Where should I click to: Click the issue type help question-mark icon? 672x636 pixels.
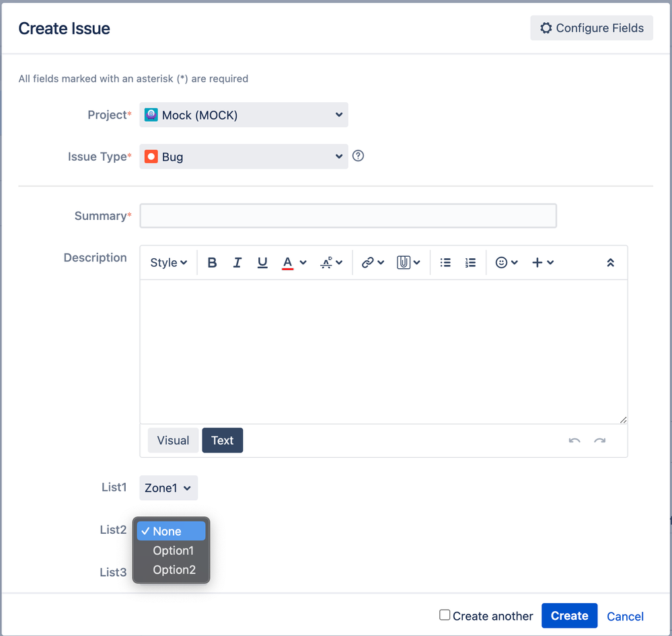coord(358,156)
